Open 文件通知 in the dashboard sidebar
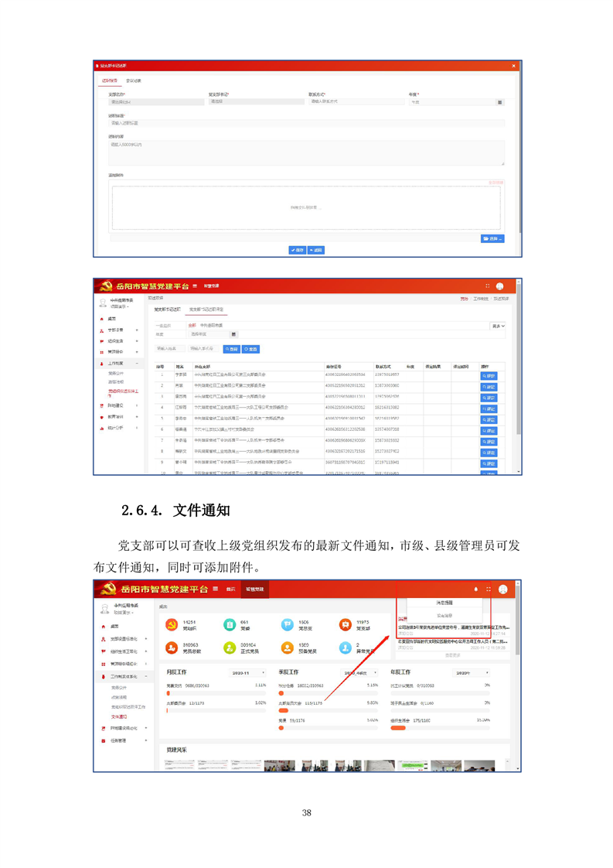The image size is (613, 868). (119, 716)
